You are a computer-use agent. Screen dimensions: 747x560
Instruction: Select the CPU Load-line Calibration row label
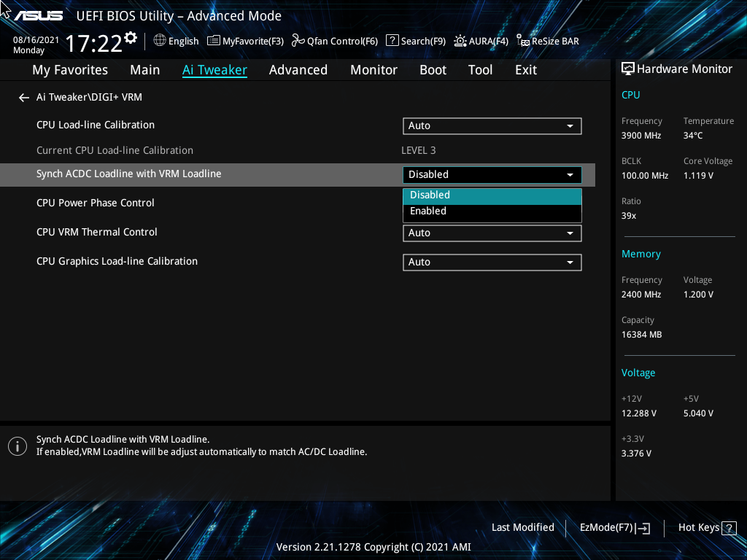tap(96, 125)
